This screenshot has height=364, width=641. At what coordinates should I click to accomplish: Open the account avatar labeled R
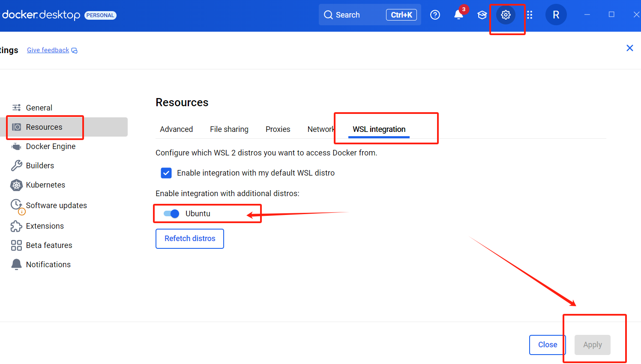point(556,15)
